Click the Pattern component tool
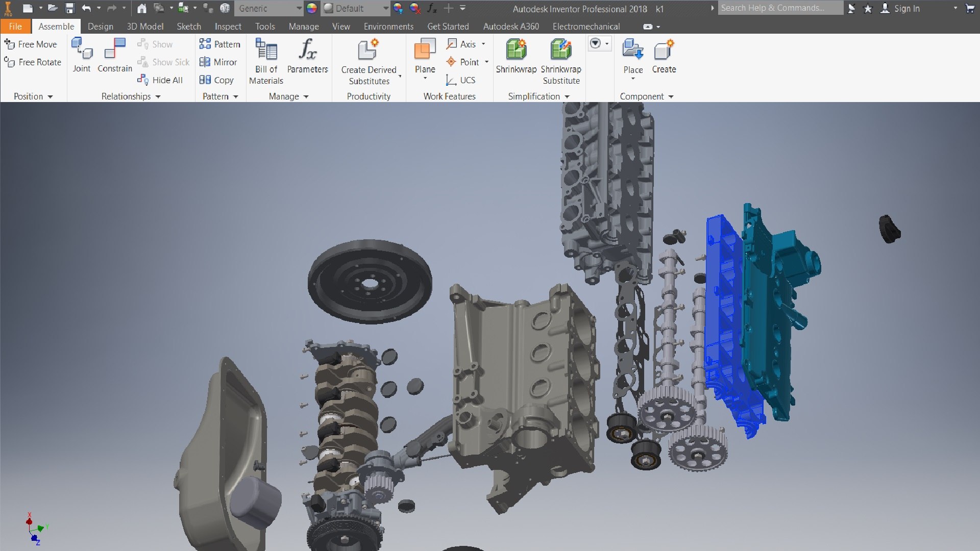The height and width of the screenshot is (551, 980). [220, 44]
